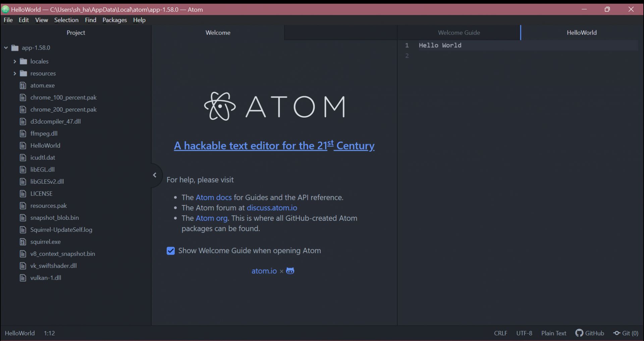The height and width of the screenshot is (341, 644).
Task: Click the vulkan-1.dll file icon
Action: [x=23, y=278]
